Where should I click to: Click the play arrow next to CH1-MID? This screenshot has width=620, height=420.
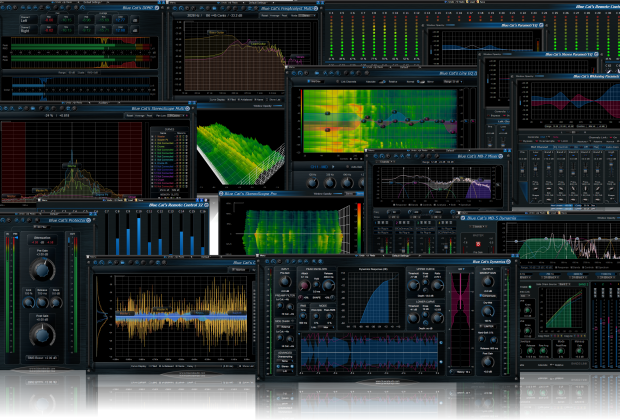click(333, 167)
